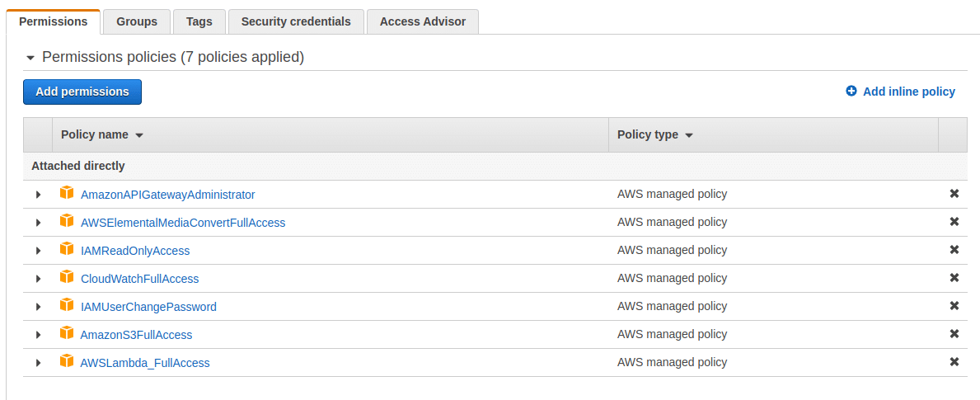Expand the IAMReadOnlyAccess policy row
Image resolution: width=980 pixels, height=400 pixels.
coord(38,251)
